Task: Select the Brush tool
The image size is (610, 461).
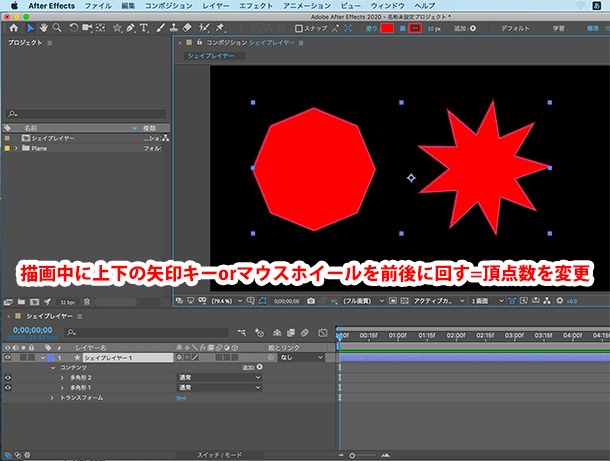Action: 160,28
